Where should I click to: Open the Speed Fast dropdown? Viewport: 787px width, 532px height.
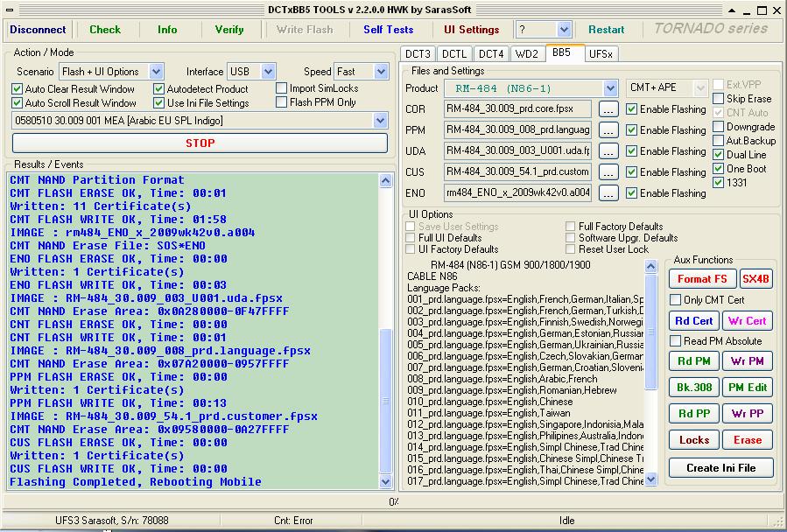(381, 71)
